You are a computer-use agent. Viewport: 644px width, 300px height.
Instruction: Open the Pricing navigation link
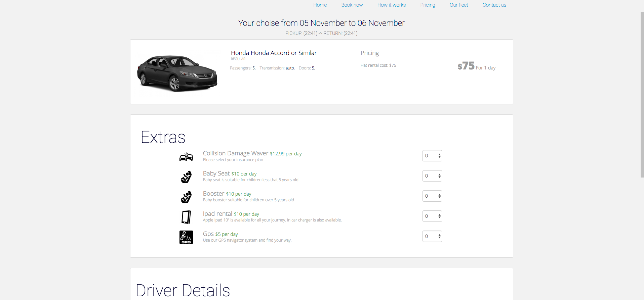click(x=428, y=5)
